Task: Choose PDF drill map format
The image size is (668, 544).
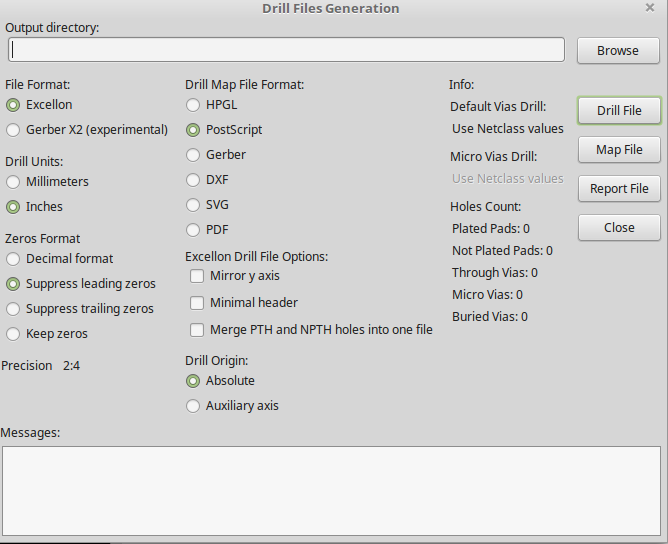Action: point(193,230)
